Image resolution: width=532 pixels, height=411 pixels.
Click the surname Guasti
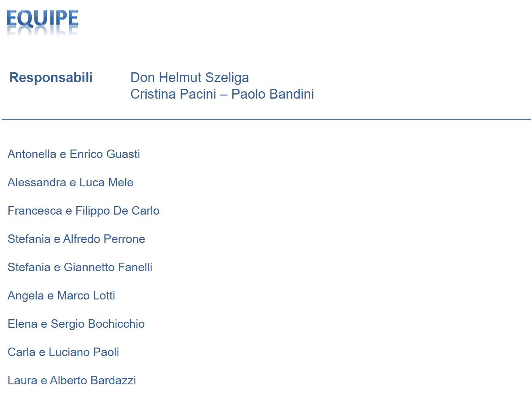click(123, 154)
